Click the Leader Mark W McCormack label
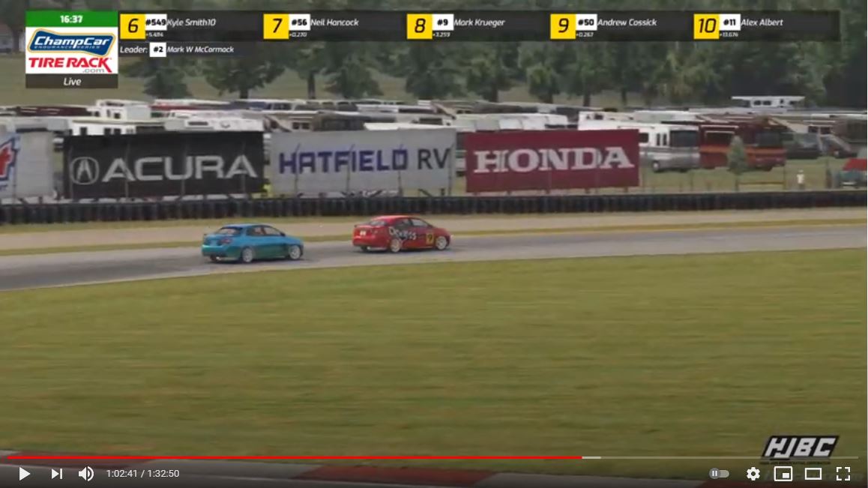Viewport: 868px width, 488px height. click(177, 49)
